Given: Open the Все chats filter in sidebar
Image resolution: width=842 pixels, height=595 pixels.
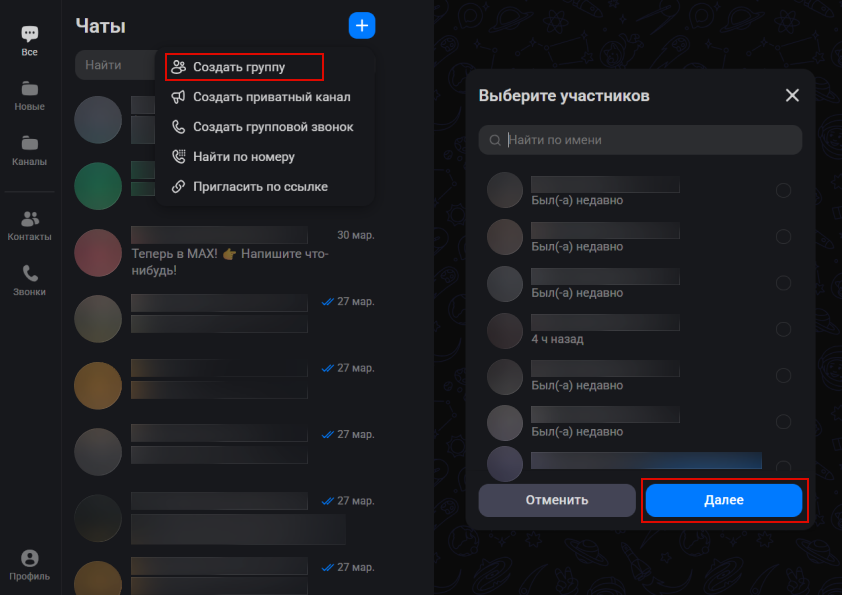Looking at the screenshot, I should pyautogui.click(x=29, y=38).
